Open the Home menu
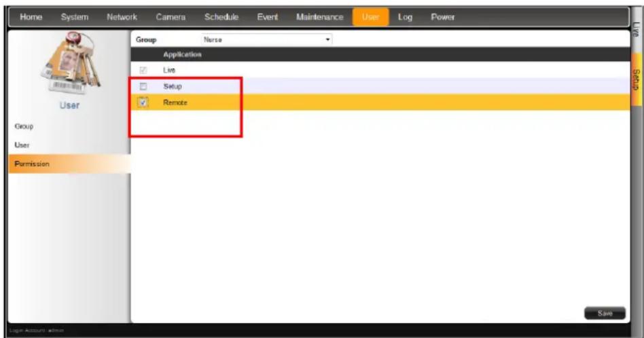The width and height of the screenshot is (644, 338). 31,17
